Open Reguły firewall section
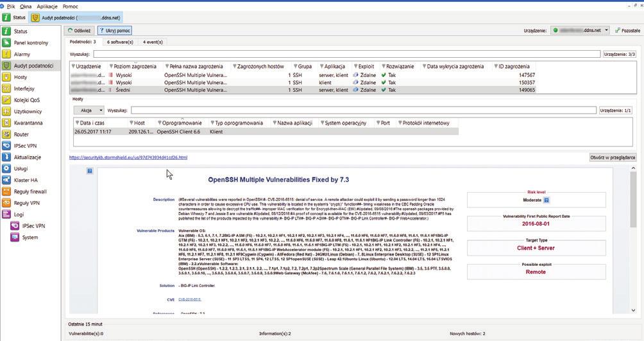Screen dimensions: 644x341 30,191
